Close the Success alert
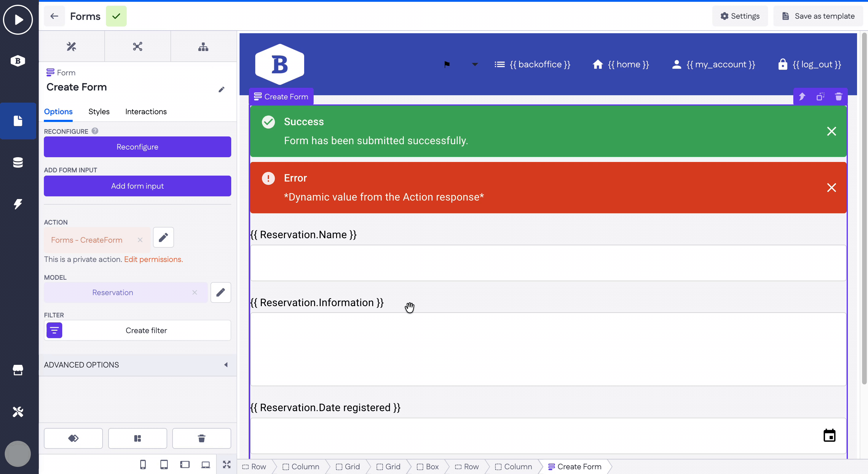The width and height of the screenshot is (868, 474). (831, 131)
